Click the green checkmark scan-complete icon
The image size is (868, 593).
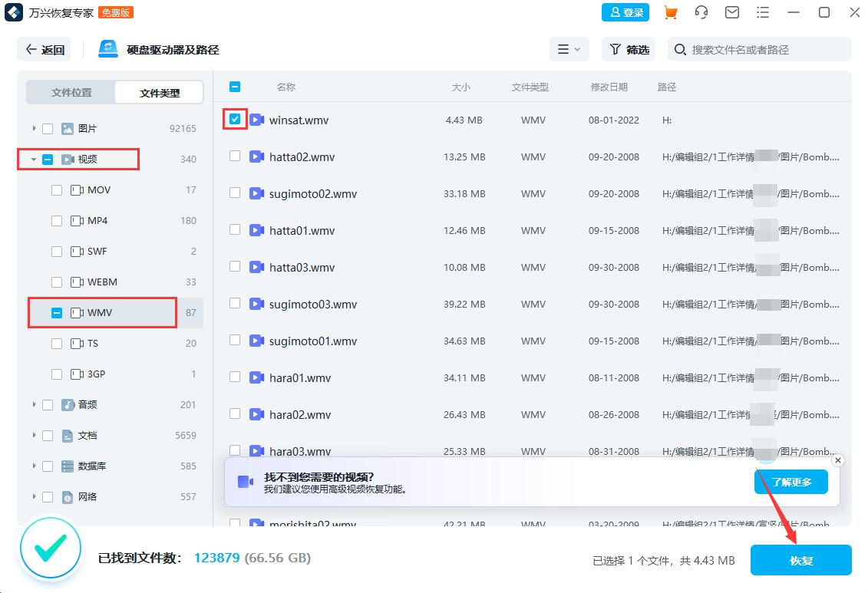point(50,549)
